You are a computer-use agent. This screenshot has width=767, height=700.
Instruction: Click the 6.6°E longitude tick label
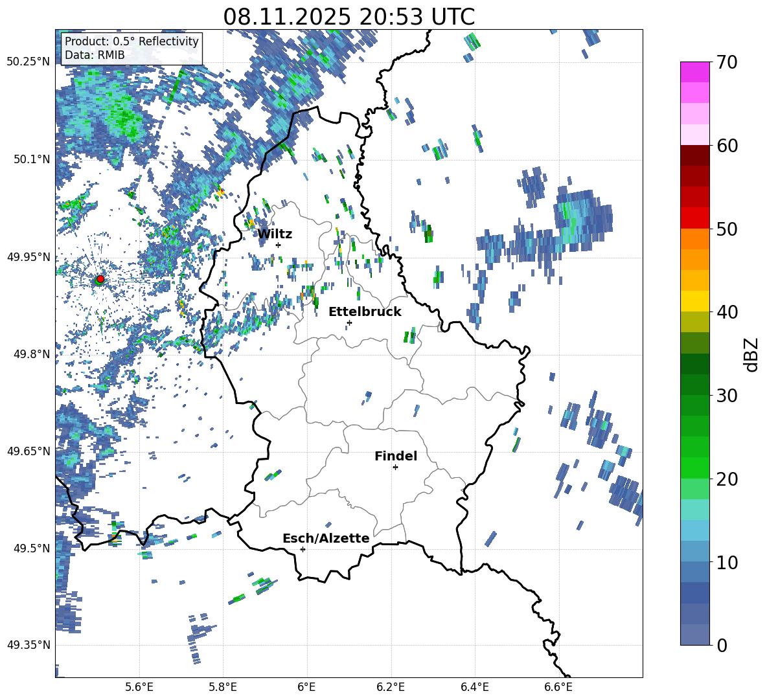click(x=558, y=687)
